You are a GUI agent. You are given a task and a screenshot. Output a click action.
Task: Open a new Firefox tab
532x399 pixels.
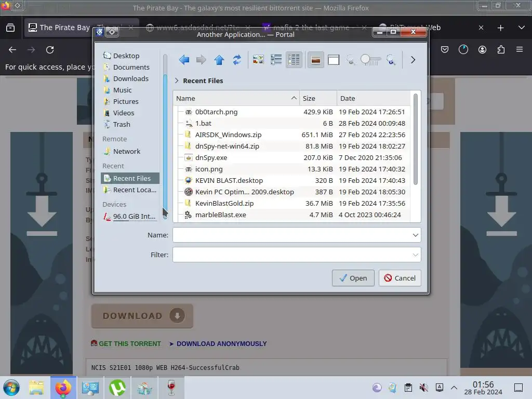pyautogui.click(x=500, y=28)
